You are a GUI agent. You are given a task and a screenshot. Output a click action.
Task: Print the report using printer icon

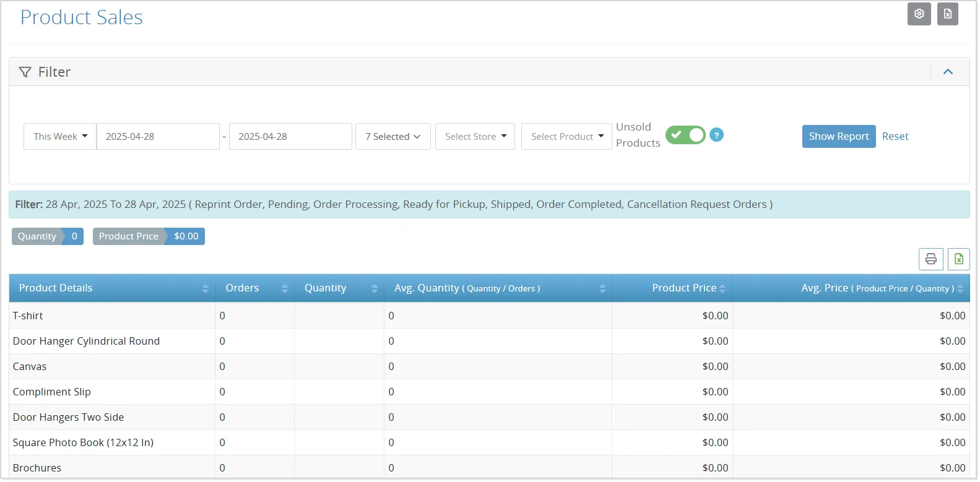pos(930,259)
